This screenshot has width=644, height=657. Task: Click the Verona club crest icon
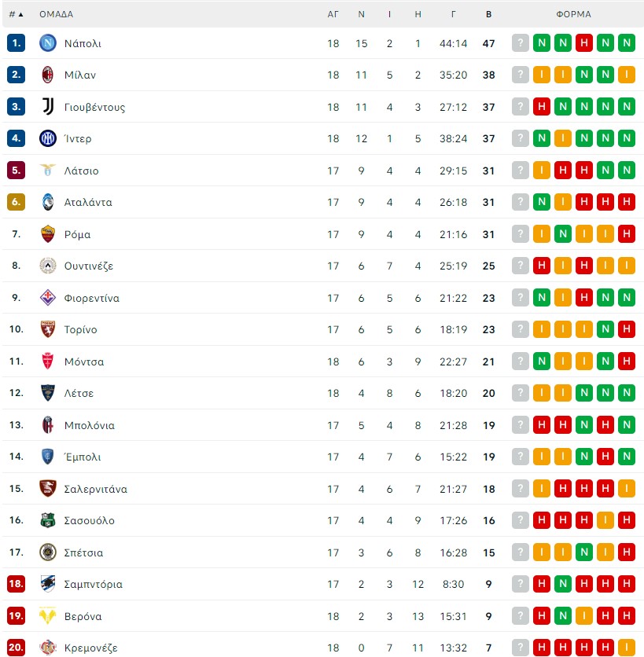(x=48, y=616)
